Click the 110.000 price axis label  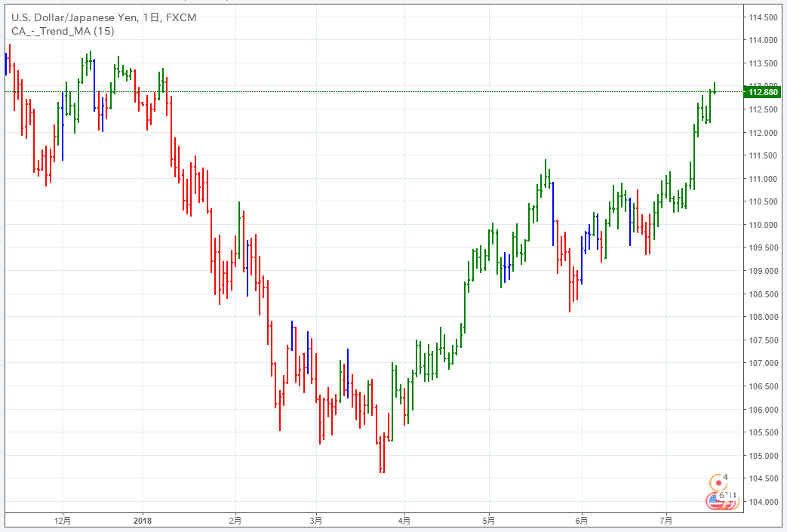(763, 225)
